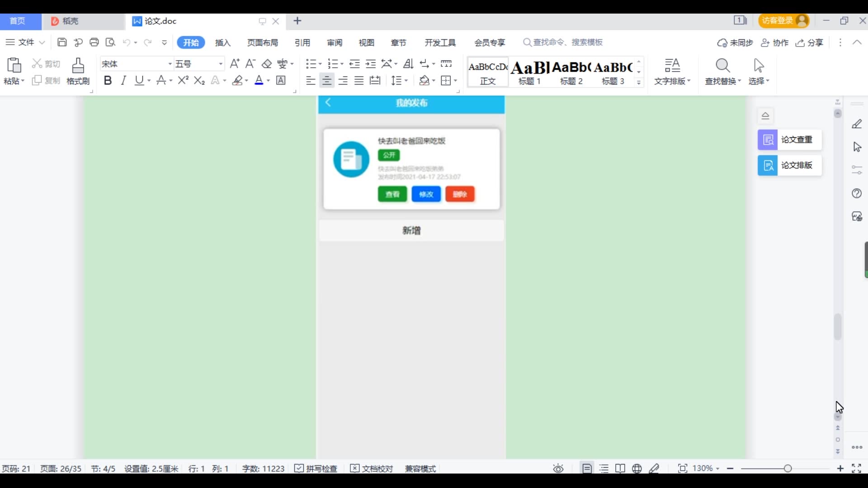Toggle 拼写检查 in status bar

pyautogui.click(x=316, y=469)
